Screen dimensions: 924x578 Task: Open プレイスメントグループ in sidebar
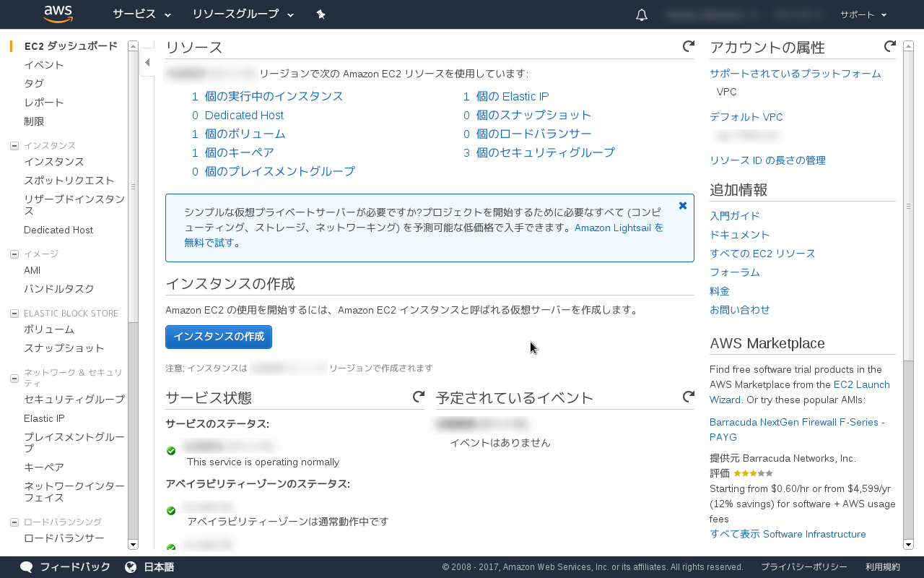click(x=74, y=443)
